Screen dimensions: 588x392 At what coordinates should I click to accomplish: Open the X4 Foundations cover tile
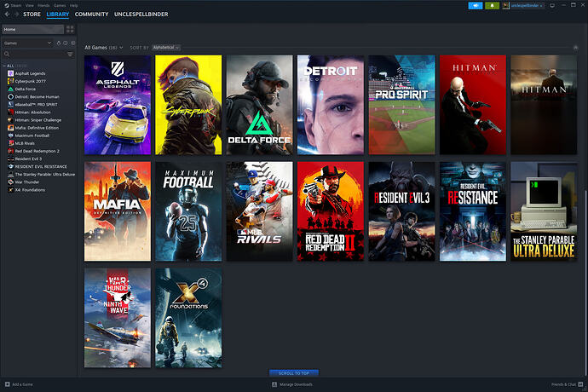[x=188, y=318]
